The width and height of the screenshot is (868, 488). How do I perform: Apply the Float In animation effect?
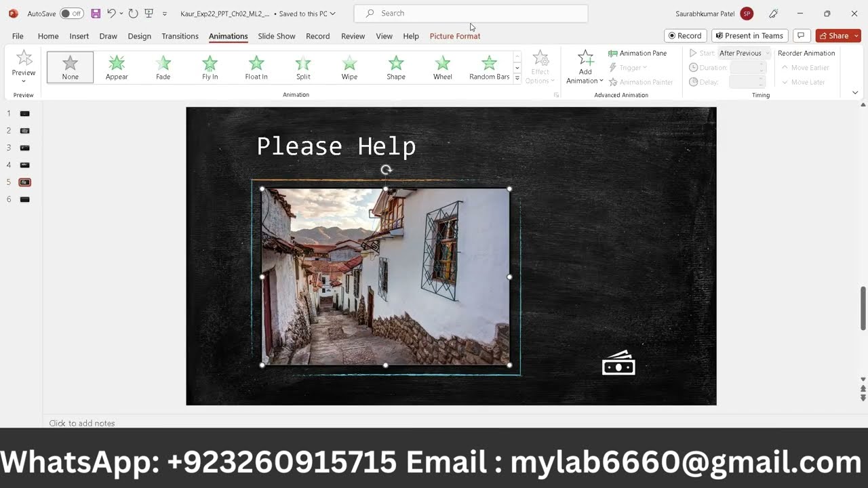click(x=256, y=67)
